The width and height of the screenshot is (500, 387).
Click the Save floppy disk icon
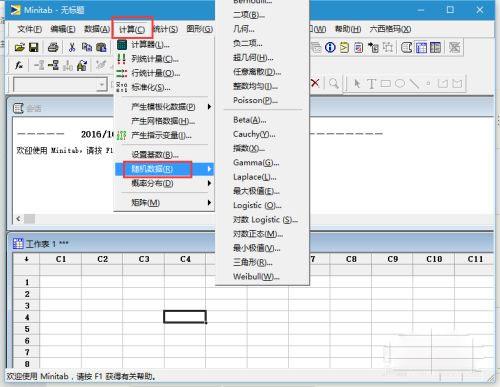pos(34,47)
